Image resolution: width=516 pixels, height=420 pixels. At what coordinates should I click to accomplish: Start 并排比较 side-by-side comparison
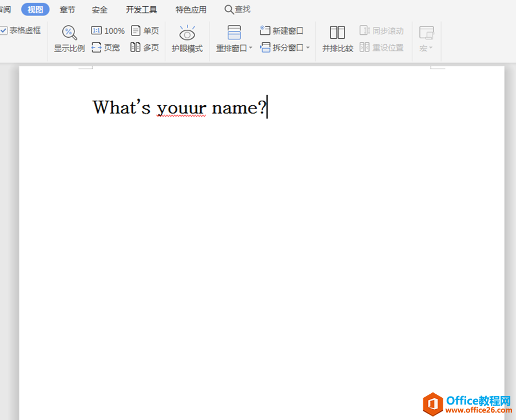click(338, 39)
